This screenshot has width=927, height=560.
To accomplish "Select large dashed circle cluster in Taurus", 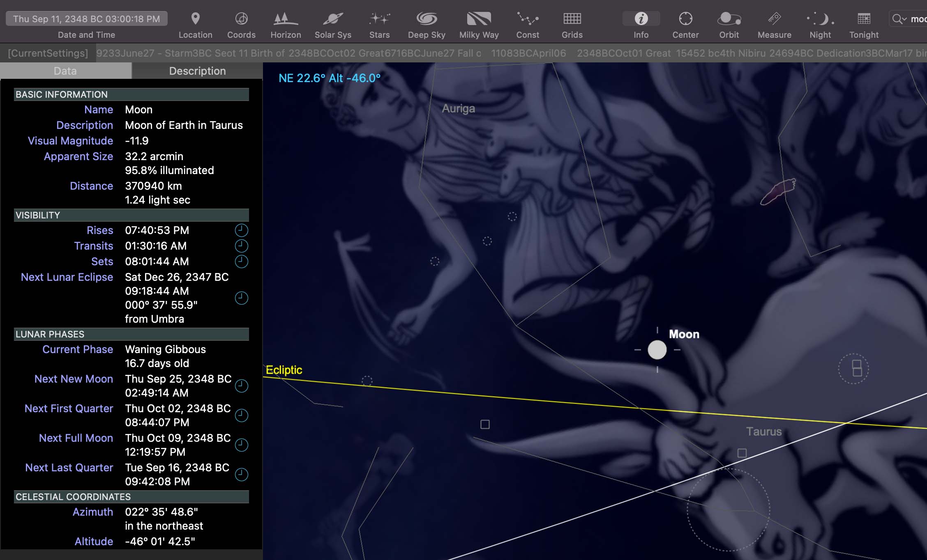I will click(728, 510).
